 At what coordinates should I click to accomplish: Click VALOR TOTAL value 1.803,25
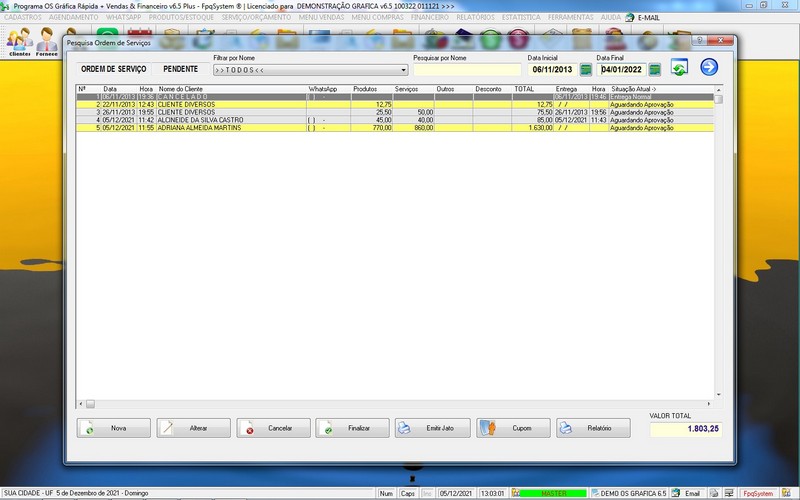[x=686, y=429]
